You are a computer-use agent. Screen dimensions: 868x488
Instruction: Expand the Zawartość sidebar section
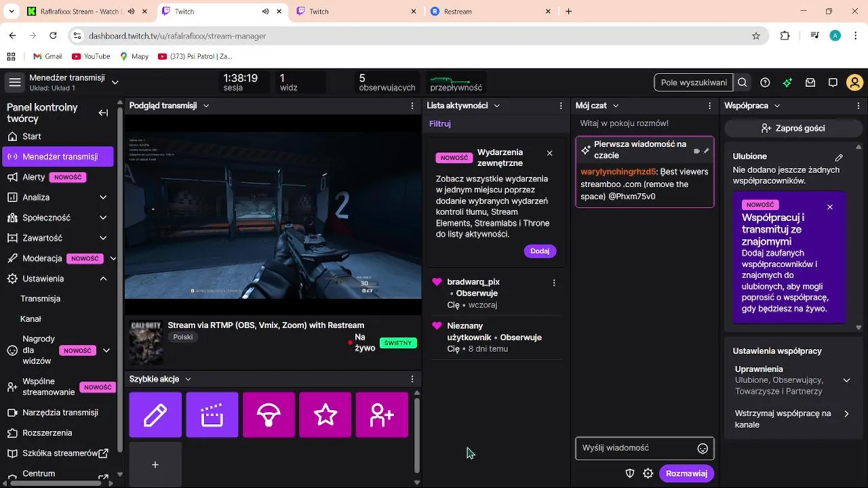[103, 238]
